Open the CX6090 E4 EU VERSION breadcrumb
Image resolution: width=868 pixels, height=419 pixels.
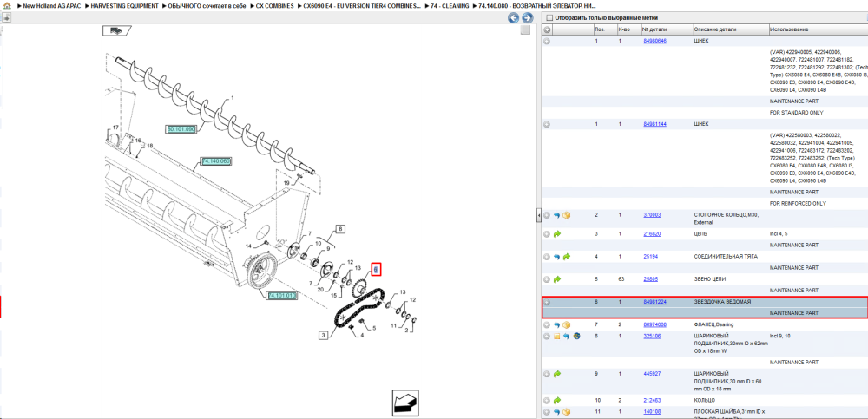pyautogui.click(x=362, y=5)
